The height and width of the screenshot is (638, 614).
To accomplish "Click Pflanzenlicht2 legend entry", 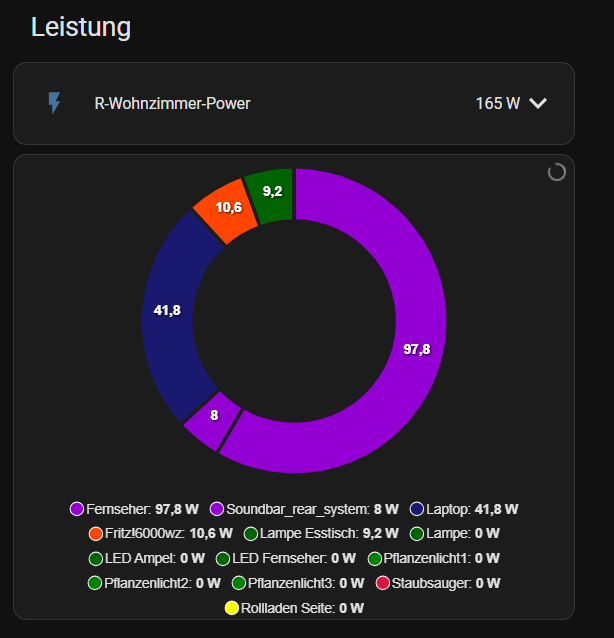I will click(154, 582).
